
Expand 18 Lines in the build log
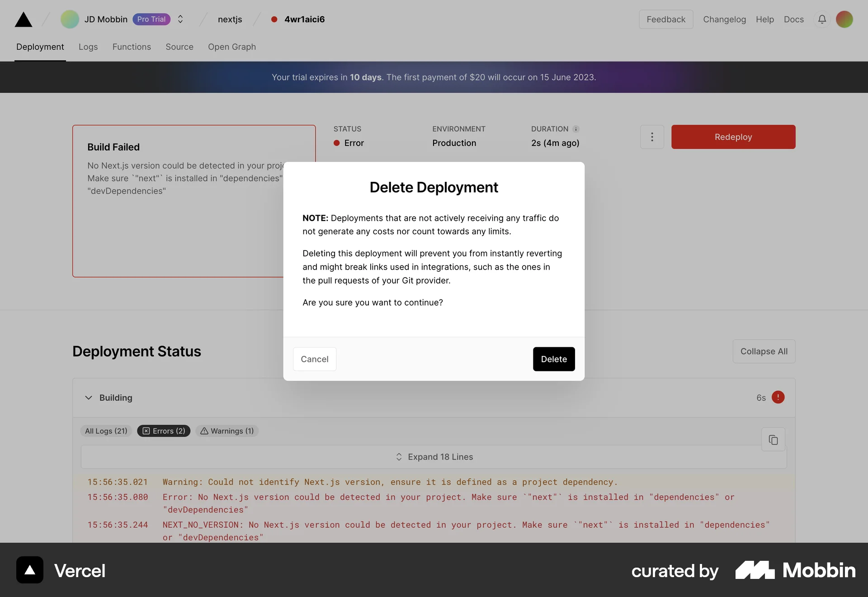click(434, 457)
